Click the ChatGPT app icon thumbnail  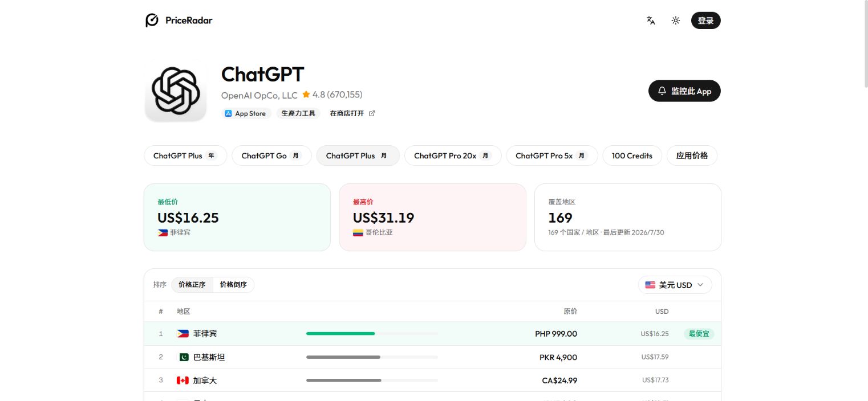coord(176,92)
